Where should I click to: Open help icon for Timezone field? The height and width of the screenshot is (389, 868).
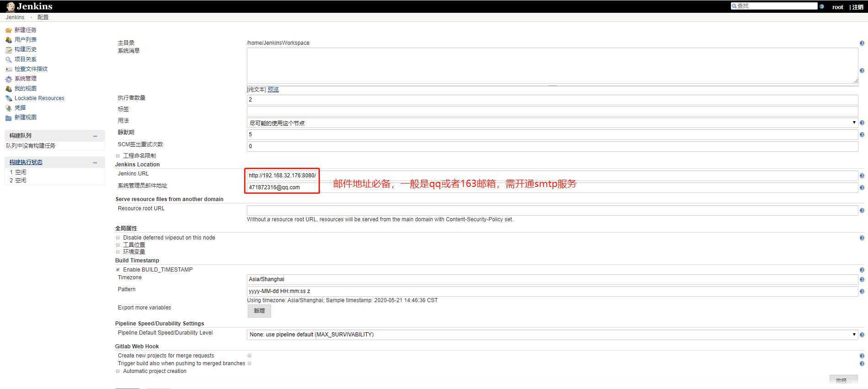point(862,280)
